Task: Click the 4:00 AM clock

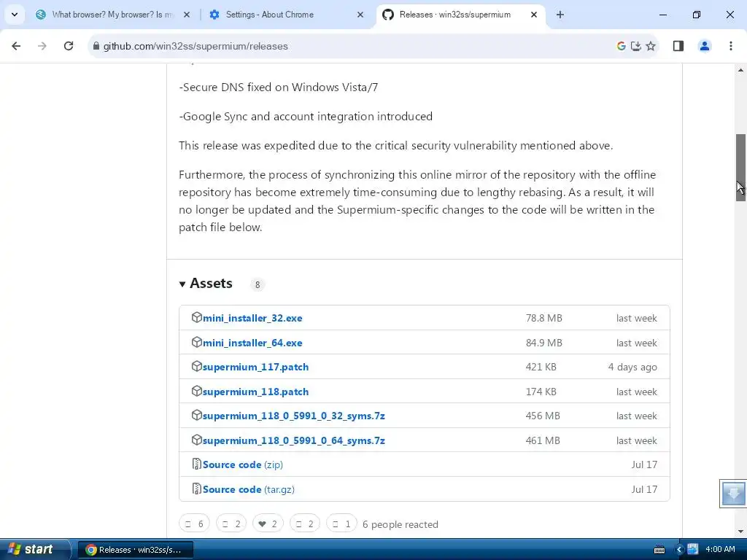Action: 720,549
